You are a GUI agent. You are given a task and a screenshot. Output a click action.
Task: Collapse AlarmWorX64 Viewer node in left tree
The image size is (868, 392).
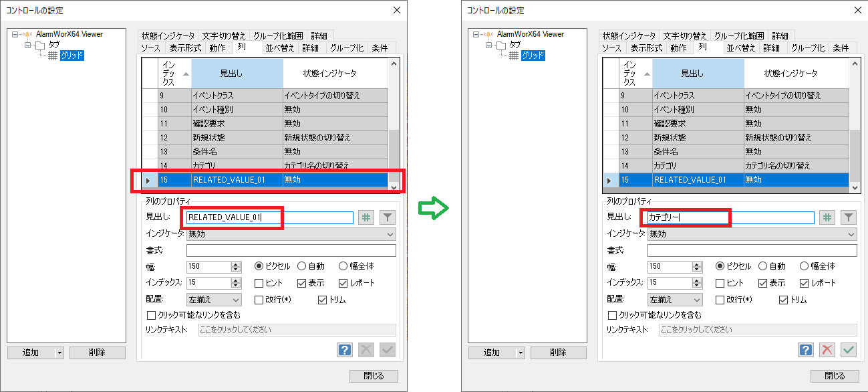(x=15, y=33)
